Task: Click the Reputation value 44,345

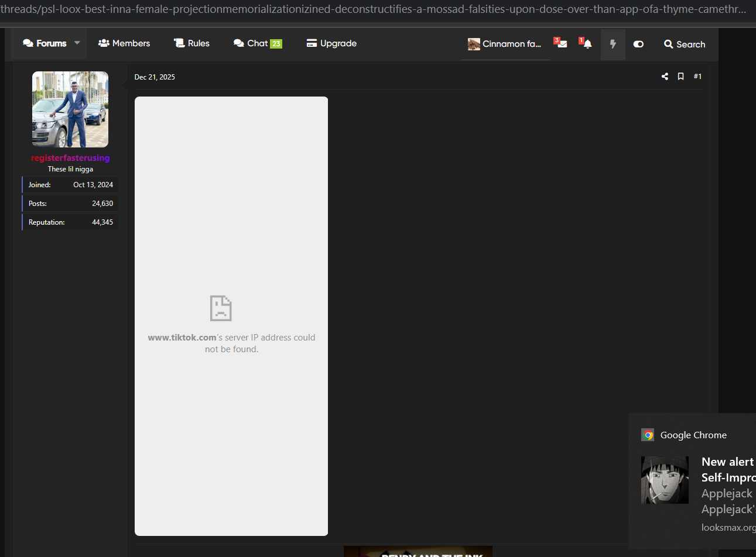Action: click(102, 222)
